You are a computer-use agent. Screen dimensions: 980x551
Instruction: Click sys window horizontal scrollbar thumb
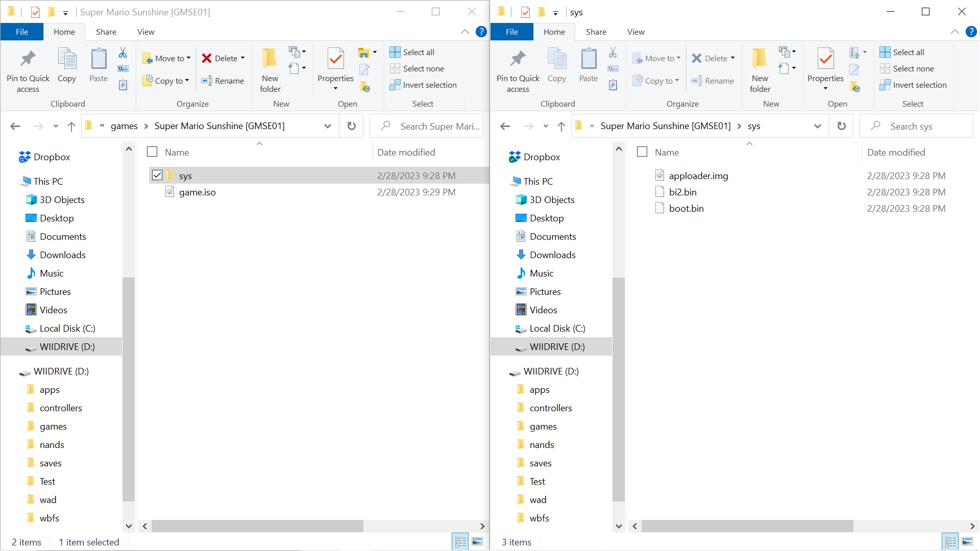click(747, 526)
